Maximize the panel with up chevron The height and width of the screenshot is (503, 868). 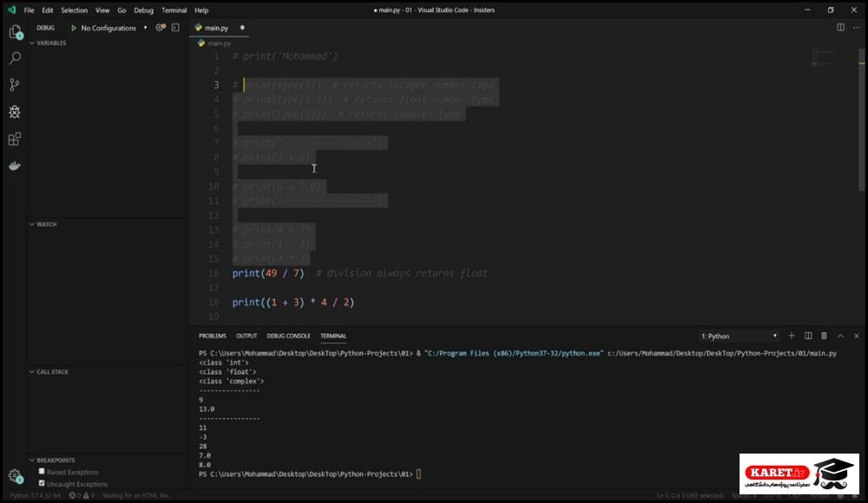pos(840,336)
